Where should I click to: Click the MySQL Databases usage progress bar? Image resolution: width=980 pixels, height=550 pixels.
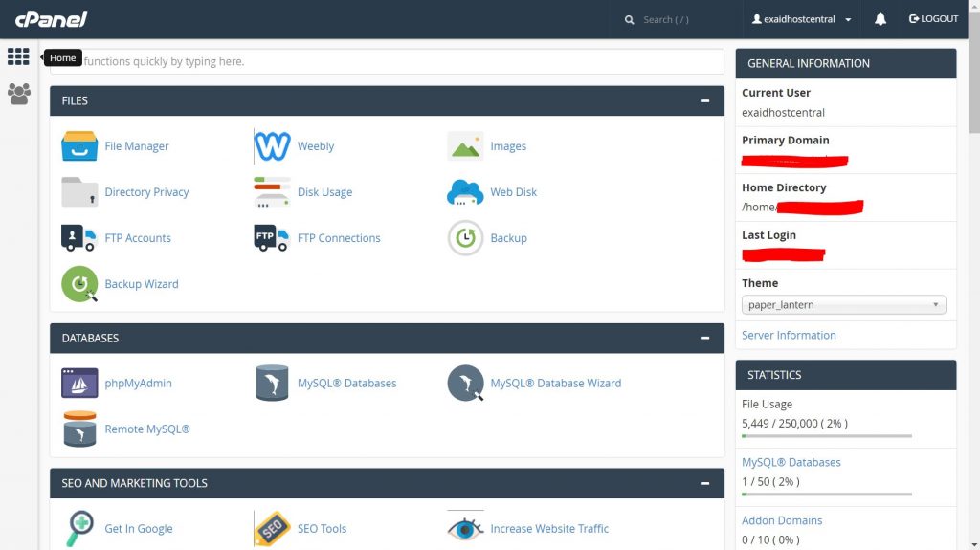827,494
